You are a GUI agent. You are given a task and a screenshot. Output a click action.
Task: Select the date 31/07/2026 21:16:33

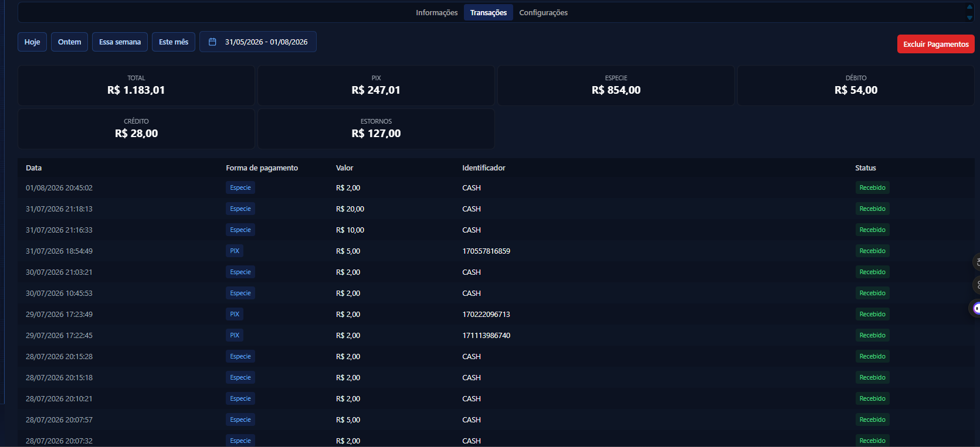[x=59, y=230]
